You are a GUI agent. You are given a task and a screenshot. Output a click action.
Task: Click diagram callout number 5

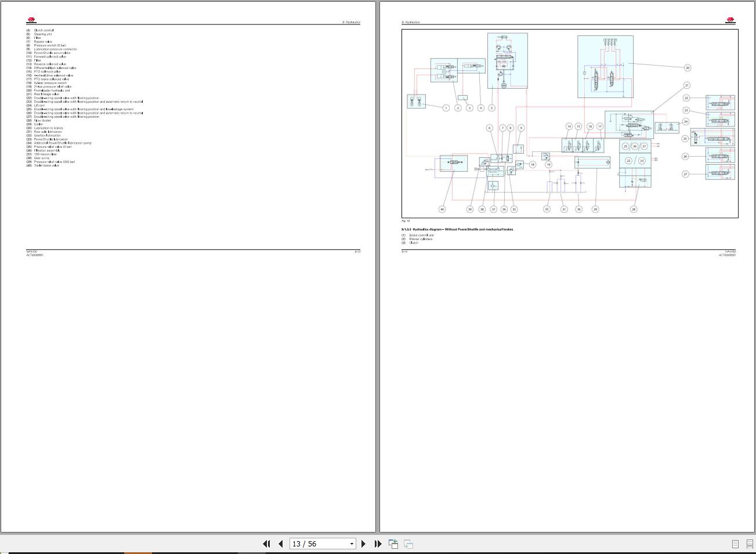492,108
